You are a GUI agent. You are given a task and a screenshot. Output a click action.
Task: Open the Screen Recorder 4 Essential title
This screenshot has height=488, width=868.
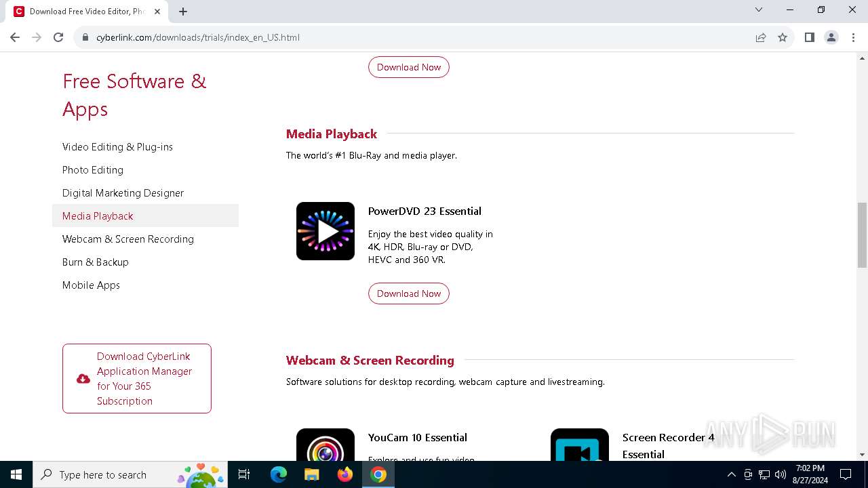(669, 445)
